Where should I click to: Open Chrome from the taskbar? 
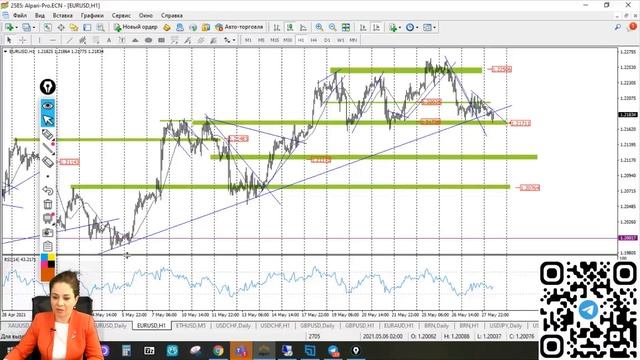218,351
